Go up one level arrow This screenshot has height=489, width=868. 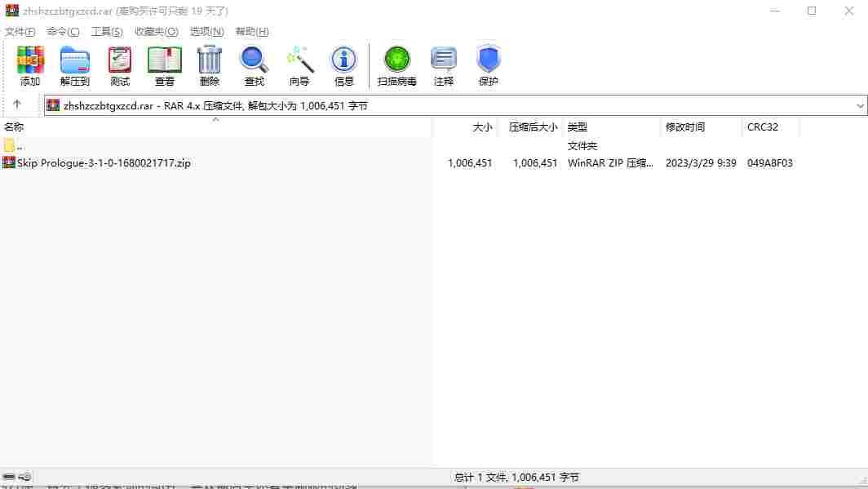(17, 104)
